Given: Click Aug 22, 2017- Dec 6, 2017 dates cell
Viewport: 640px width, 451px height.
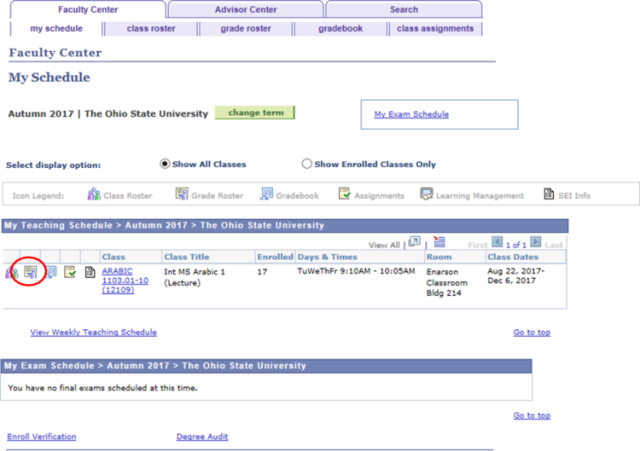Looking at the screenshot, I should pyautogui.click(x=516, y=276).
